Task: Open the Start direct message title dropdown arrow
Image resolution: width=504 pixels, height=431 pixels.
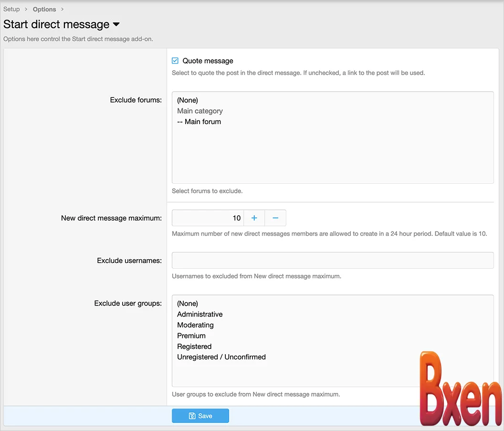Action: coord(116,25)
